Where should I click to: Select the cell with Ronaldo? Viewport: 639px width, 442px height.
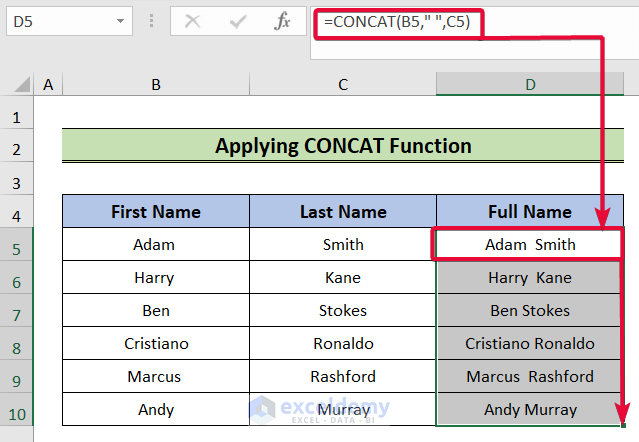[x=343, y=344]
